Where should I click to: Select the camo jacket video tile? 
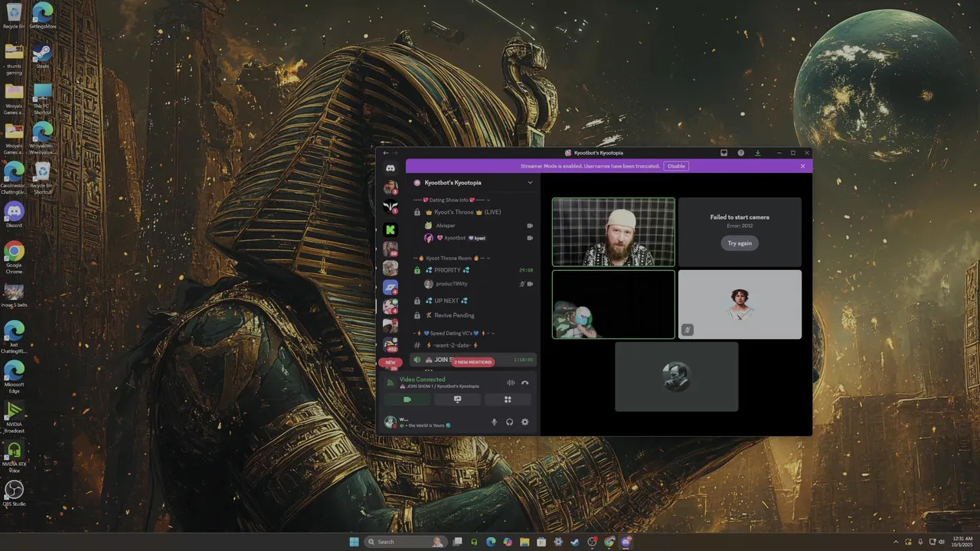pyautogui.click(x=613, y=304)
